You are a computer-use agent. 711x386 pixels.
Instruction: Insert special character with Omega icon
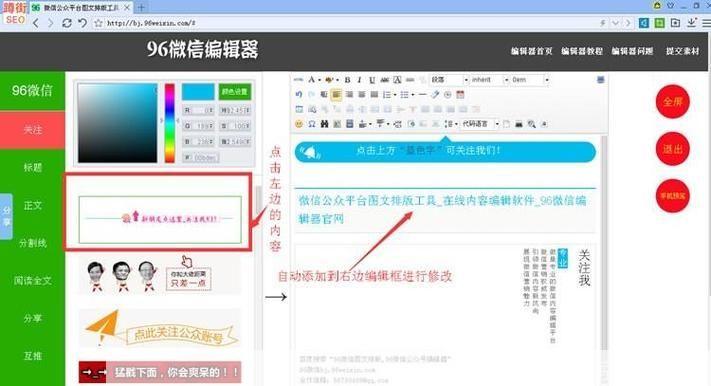[312, 124]
